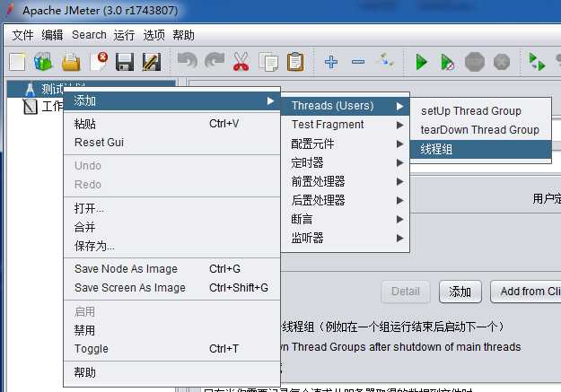Click the Collapse all minus icon
Screen dimensions: 561x392
(358, 62)
